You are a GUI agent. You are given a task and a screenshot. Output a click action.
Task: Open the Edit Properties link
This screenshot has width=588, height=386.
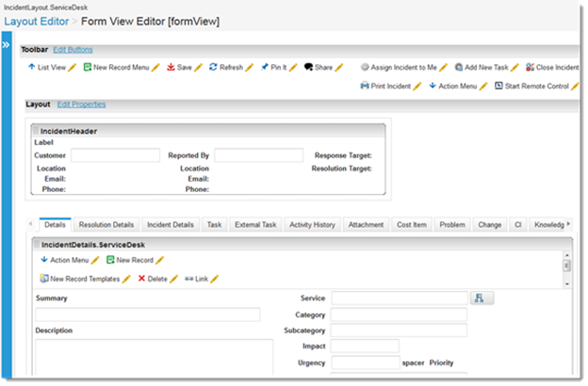tap(81, 105)
